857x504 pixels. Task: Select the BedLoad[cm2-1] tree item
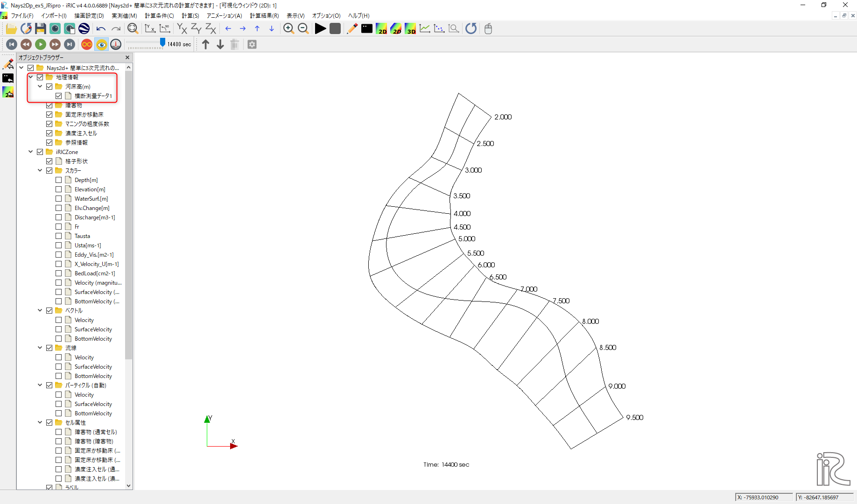click(95, 273)
